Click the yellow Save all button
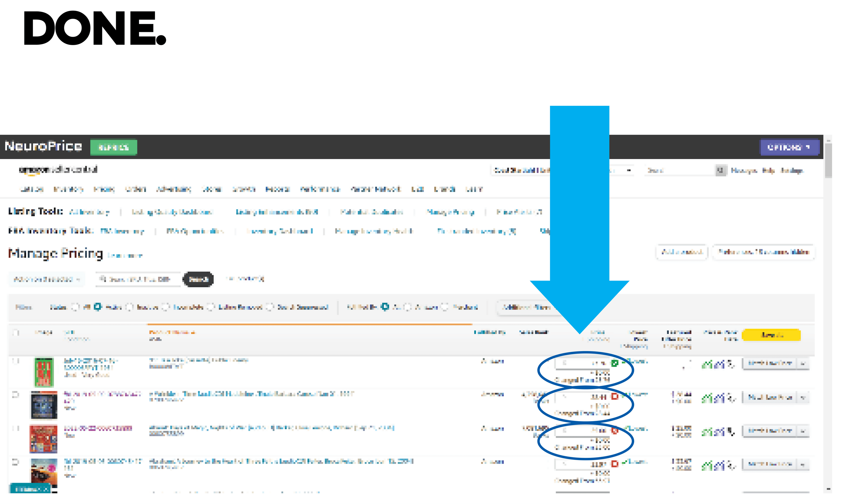The image size is (841, 504). (x=771, y=335)
